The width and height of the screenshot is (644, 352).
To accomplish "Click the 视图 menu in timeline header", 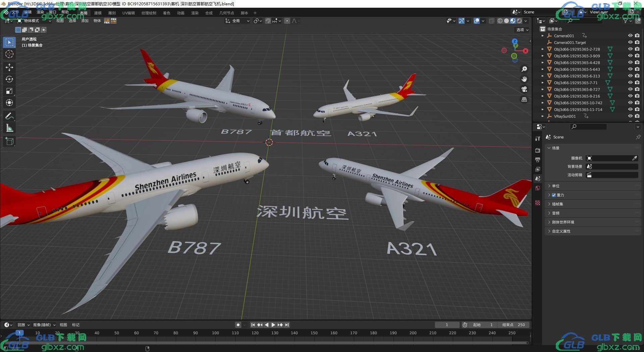I will tap(63, 325).
